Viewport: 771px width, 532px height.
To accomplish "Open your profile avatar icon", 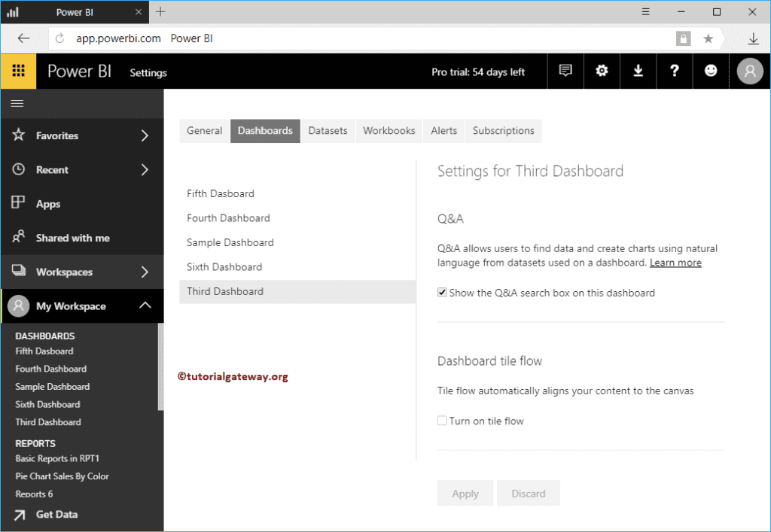I will click(749, 71).
